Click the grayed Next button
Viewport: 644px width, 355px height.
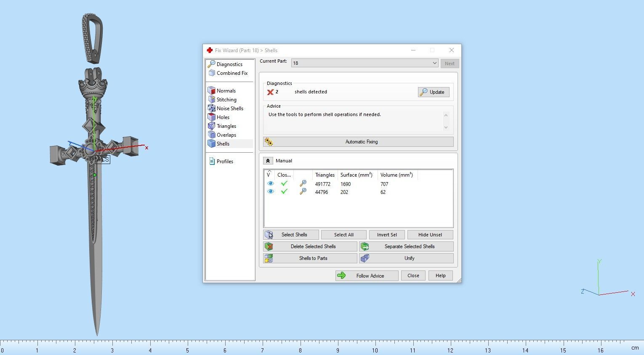[x=450, y=64]
